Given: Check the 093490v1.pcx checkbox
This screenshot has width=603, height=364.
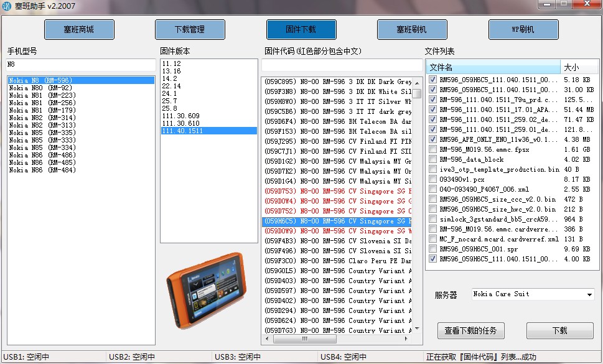Looking at the screenshot, I should click(x=432, y=179).
